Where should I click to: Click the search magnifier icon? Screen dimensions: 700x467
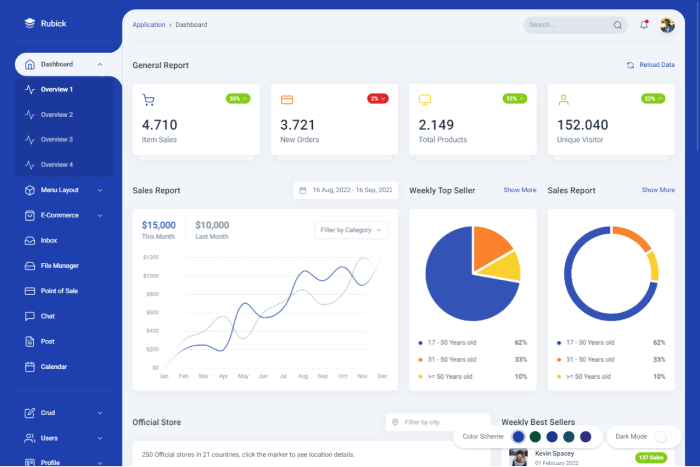coord(617,25)
